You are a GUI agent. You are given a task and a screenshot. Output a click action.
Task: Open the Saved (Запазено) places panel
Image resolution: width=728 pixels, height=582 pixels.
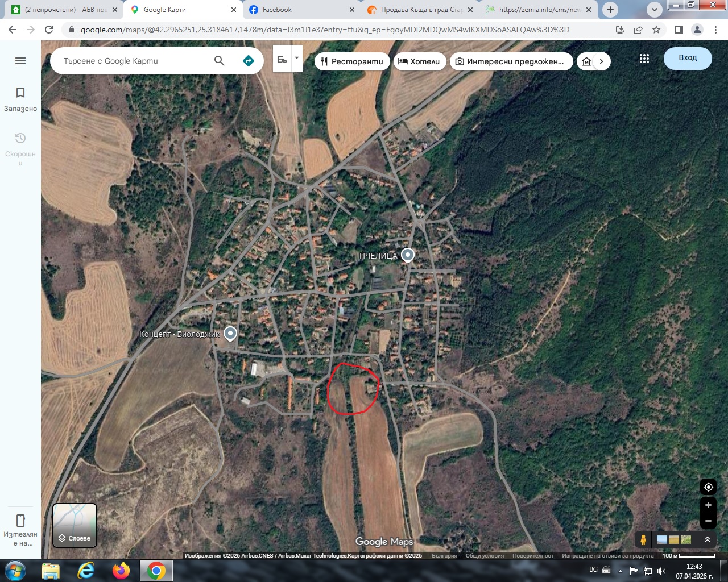click(20, 99)
